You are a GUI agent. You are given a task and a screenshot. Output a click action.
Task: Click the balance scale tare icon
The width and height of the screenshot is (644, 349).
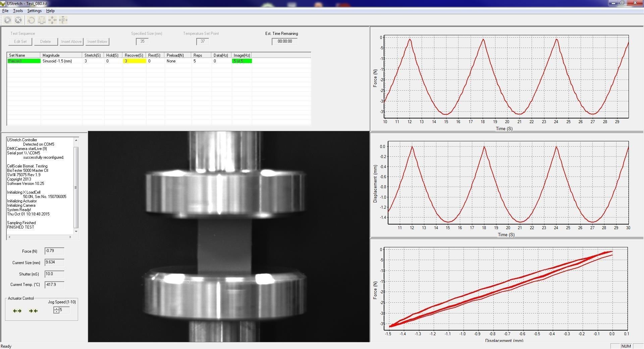(42, 20)
